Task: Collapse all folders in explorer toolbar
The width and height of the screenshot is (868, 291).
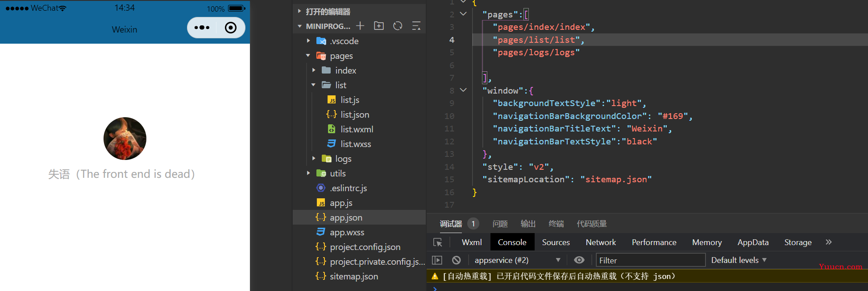Action: pyautogui.click(x=416, y=26)
